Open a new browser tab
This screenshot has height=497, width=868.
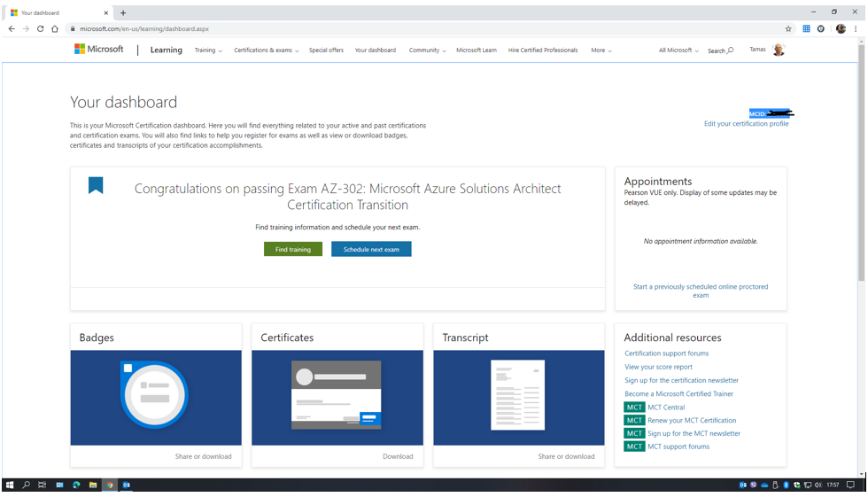click(123, 12)
